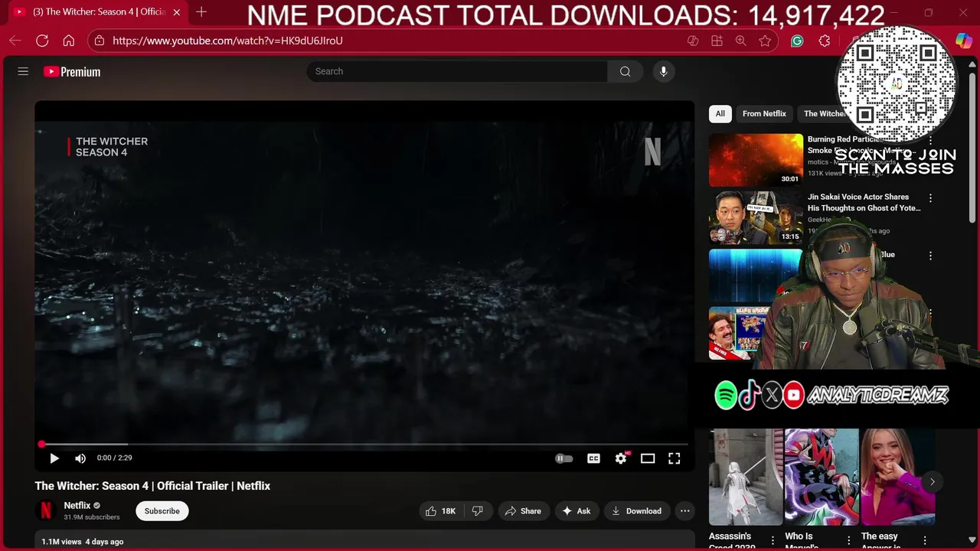
Task: Open the Share dialog
Action: tap(522, 511)
